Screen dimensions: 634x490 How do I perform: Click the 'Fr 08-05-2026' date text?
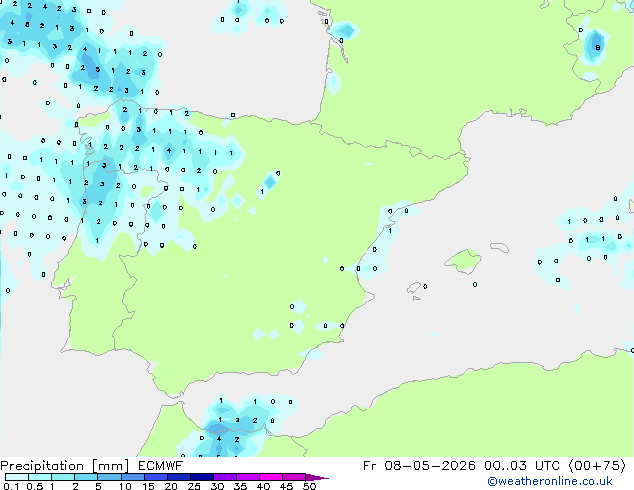(419, 465)
